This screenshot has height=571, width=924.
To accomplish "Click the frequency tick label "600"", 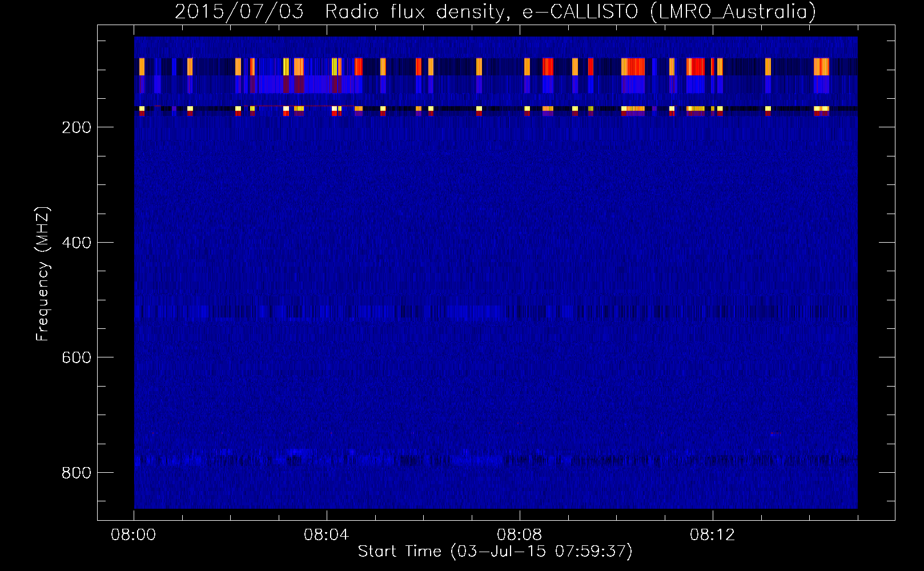I will 77,357.
